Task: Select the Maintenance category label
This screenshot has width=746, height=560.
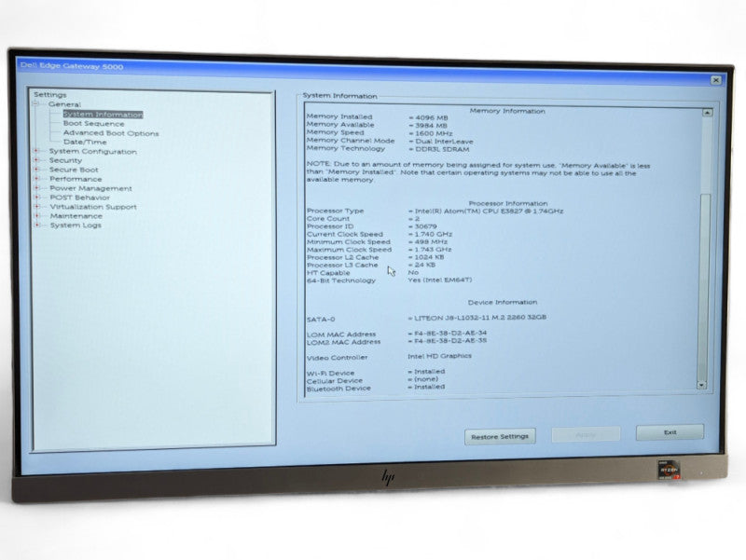Action: coord(76,216)
